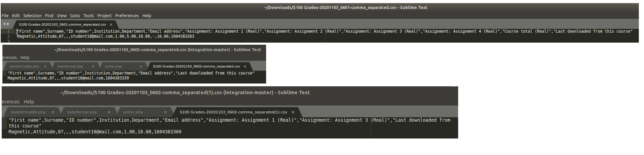
Task: Switch to writer.php tab in middle window
Action: coord(114,66)
